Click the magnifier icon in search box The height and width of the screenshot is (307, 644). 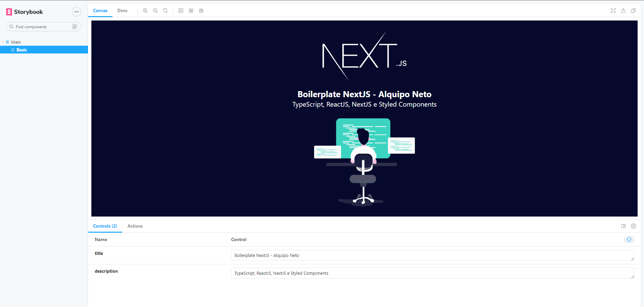pyautogui.click(x=11, y=27)
